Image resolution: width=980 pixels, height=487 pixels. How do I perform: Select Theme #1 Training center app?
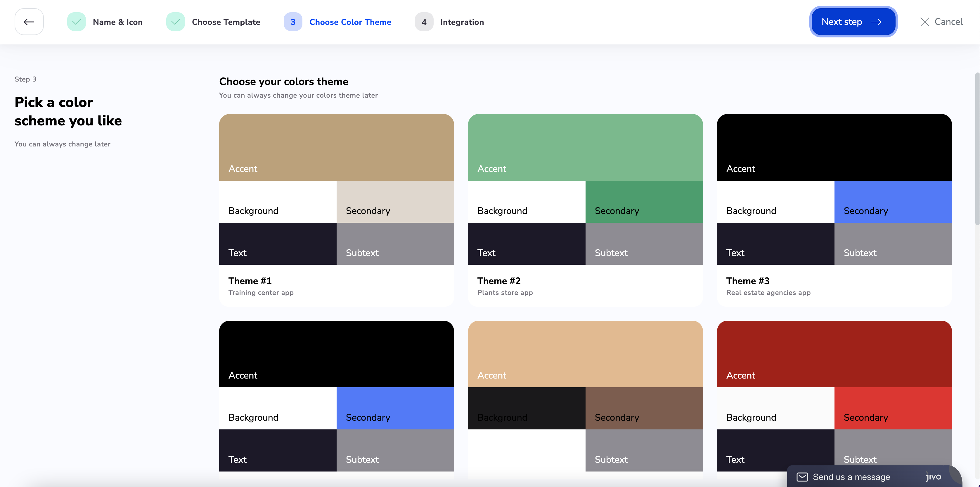coord(336,286)
